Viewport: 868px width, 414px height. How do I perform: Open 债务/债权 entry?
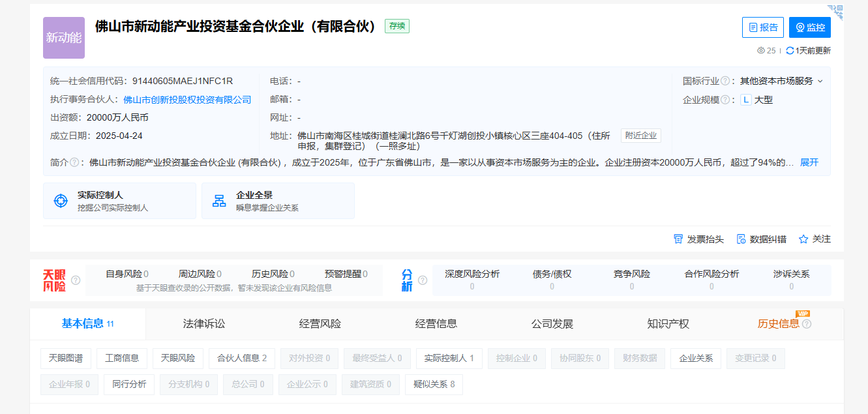(x=552, y=280)
